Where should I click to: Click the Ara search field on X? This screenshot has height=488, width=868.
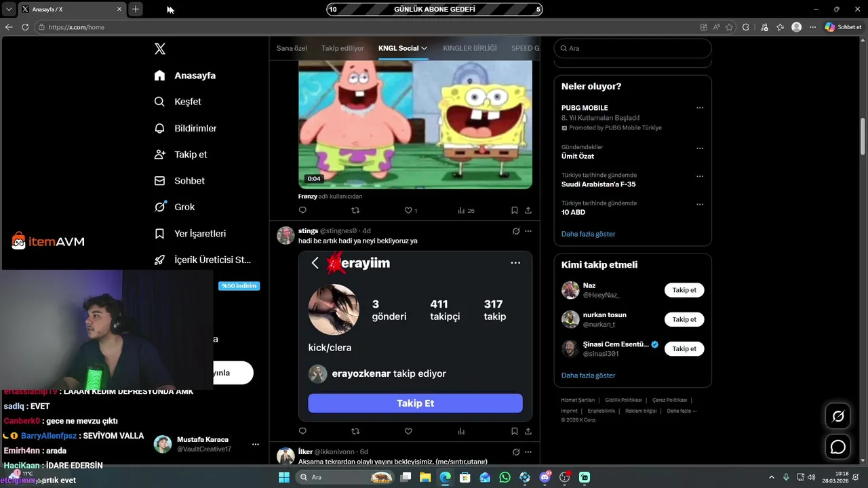tap(633, 48)
